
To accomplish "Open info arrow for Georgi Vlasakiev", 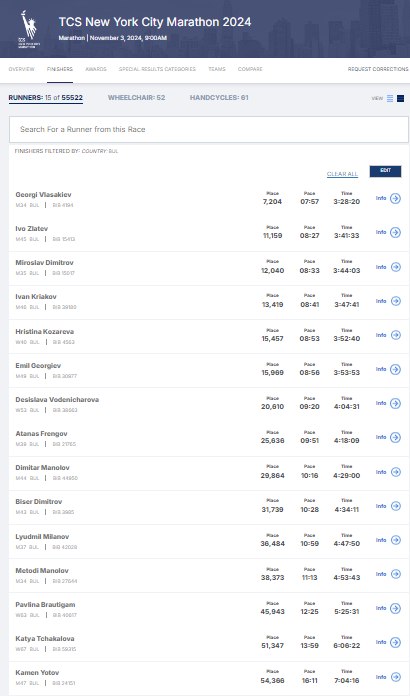I will click(x=395, y=198).
